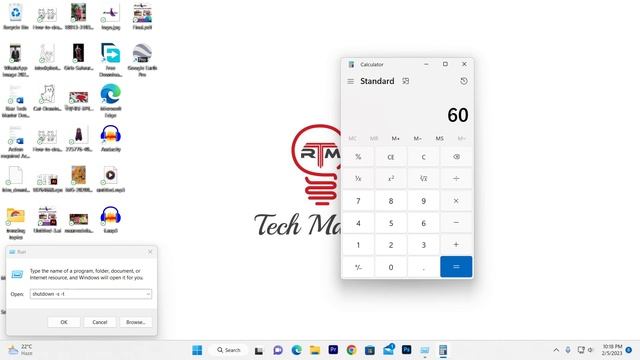Open weather widget showing 22°C
This screenshot has height=360, width=640.
click(x=20, y=350)
